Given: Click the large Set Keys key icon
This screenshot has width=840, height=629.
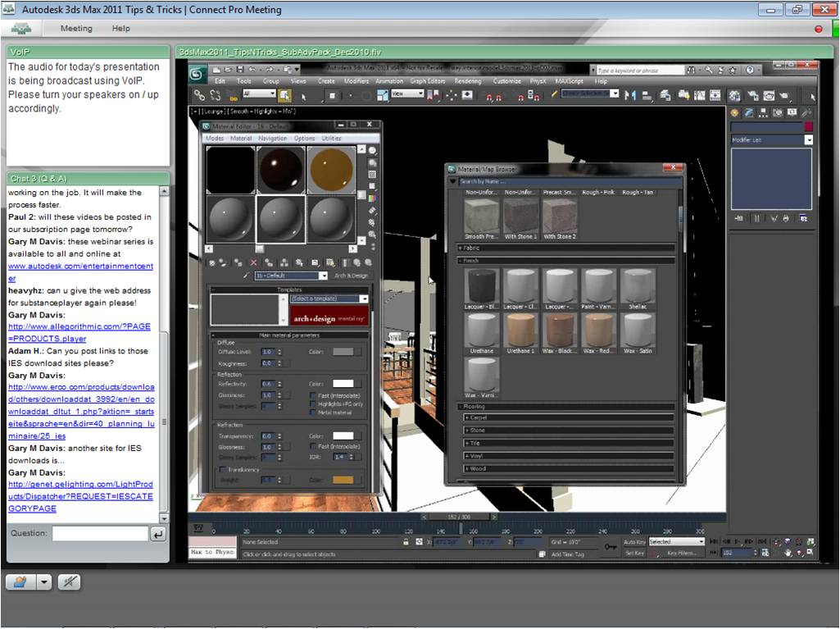Looking at the screenshot, I should pos(611,547).
